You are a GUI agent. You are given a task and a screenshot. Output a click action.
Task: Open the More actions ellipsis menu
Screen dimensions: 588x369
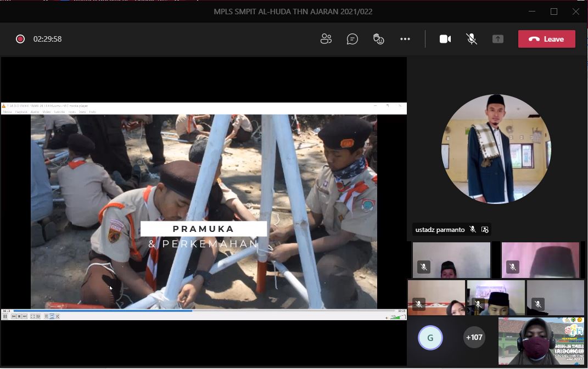tap(405, 39)
